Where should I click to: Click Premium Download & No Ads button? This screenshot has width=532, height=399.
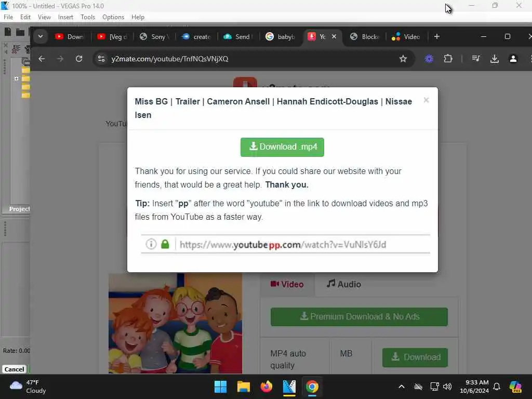coord(359,317)
